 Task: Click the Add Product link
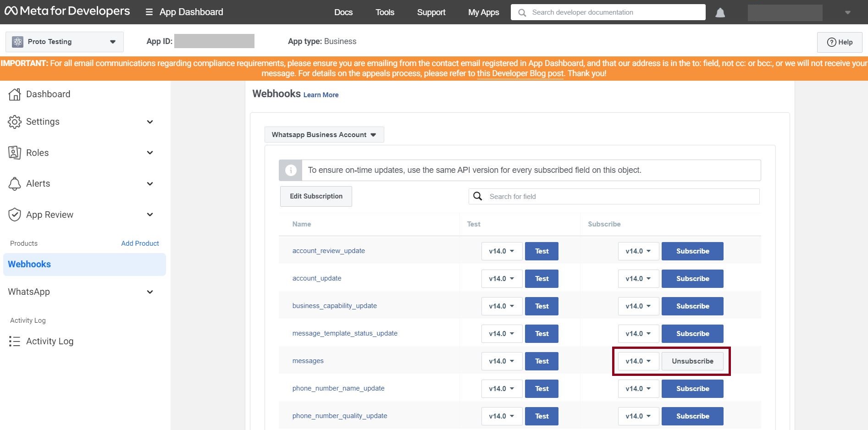[x=140, y=243]
